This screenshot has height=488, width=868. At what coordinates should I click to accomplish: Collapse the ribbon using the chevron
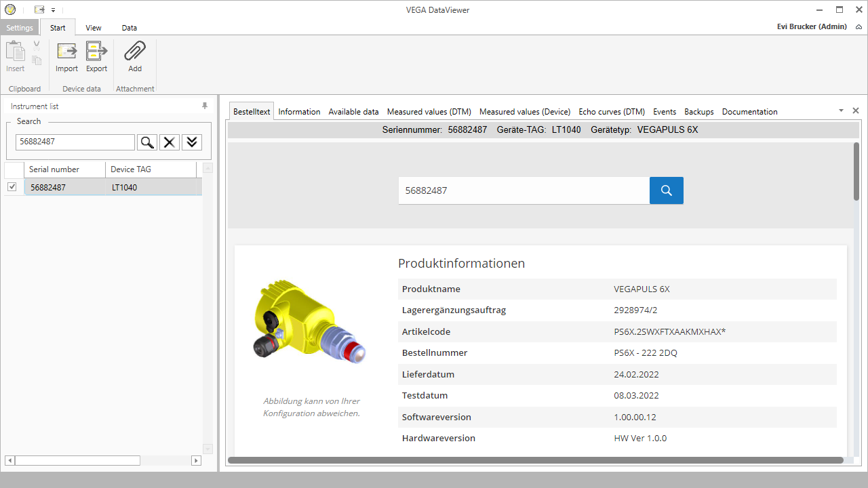click(859, 27)
